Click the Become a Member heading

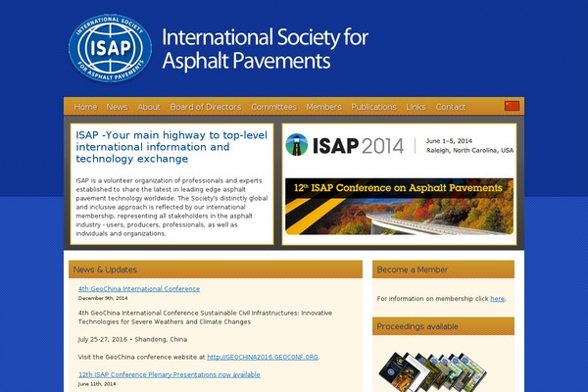pos(413,269)
